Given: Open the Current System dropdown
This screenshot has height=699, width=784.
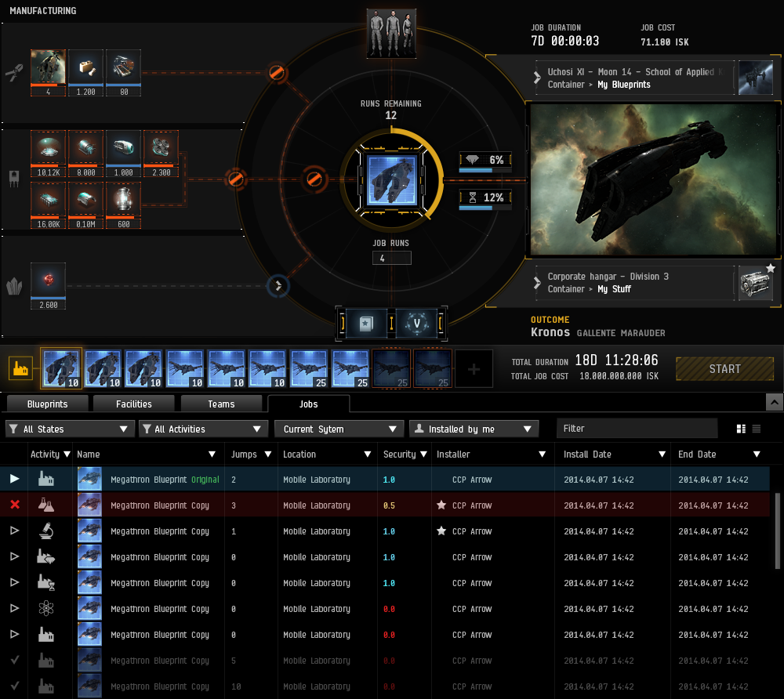Looking at the screenshot, I should pos(339,429).
